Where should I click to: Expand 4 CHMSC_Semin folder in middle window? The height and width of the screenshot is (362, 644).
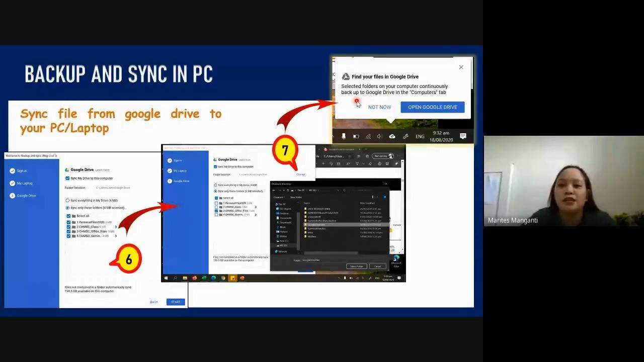coord(256,215)
